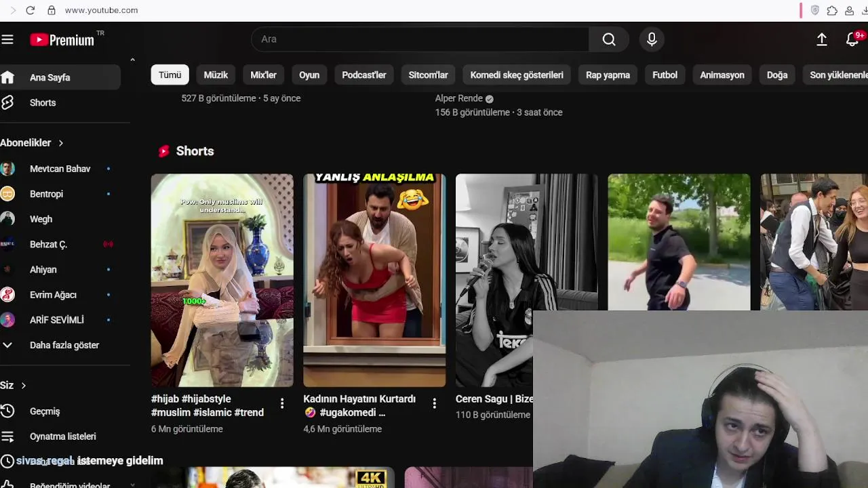
Task: Click the Ana Sayfa label
Action: [50, 77]
